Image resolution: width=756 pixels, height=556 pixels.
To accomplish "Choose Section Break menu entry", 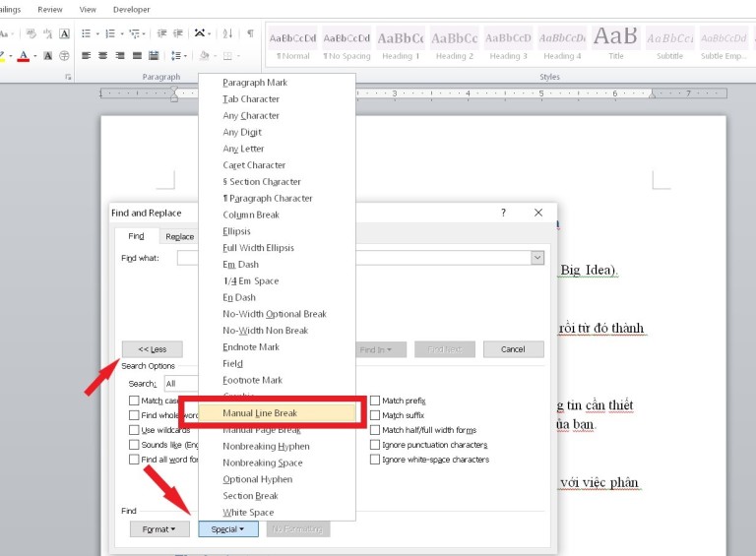I will [278, 496].
